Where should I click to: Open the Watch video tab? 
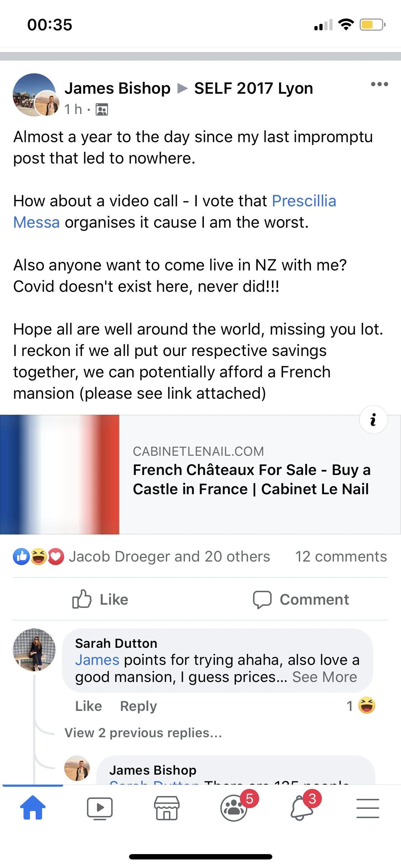(100, 808)
